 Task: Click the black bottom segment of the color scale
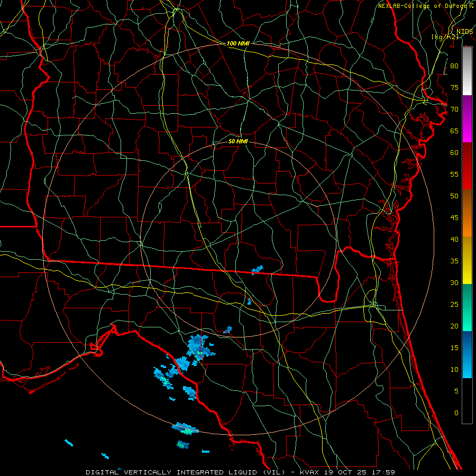[x=467, y=401]
